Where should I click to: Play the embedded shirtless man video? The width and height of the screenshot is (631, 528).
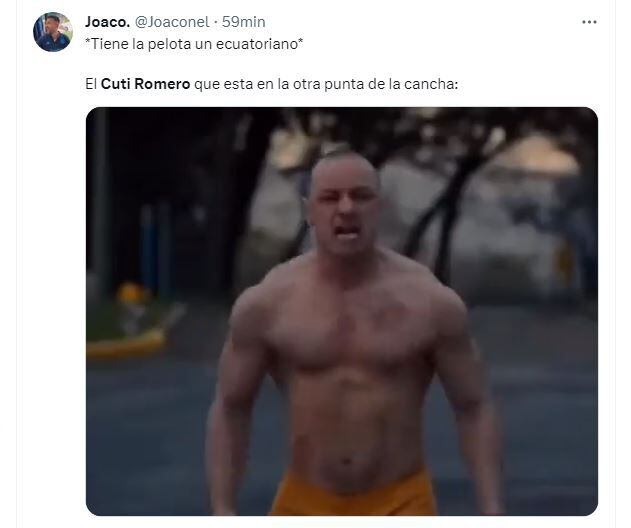[342, 311]
